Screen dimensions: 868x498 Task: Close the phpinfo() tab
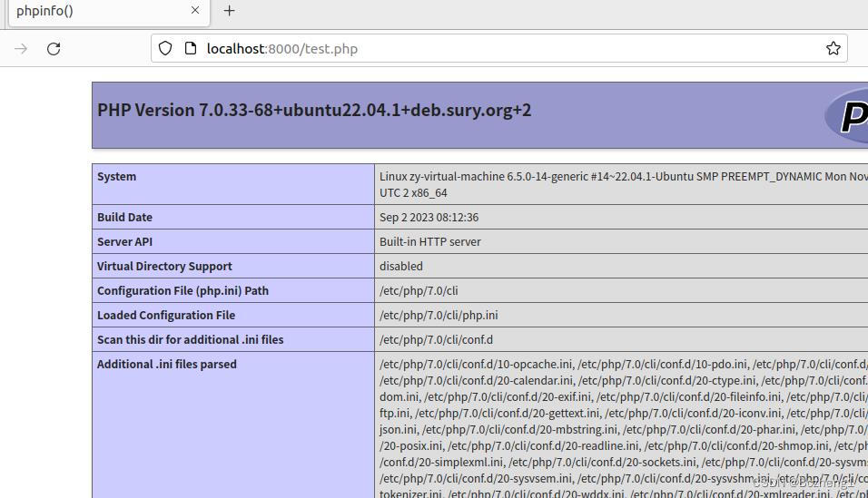point(195,11)
